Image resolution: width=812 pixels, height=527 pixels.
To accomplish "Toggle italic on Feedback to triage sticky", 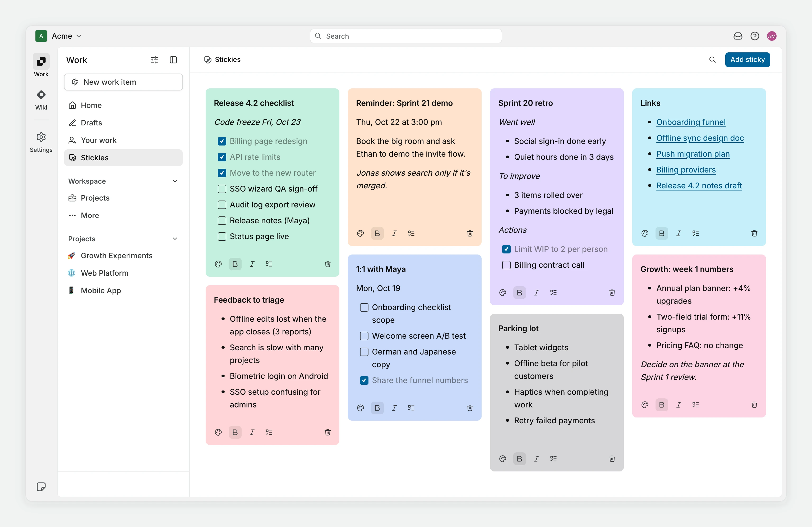I will pyautogui.click(x=252, y=432).
